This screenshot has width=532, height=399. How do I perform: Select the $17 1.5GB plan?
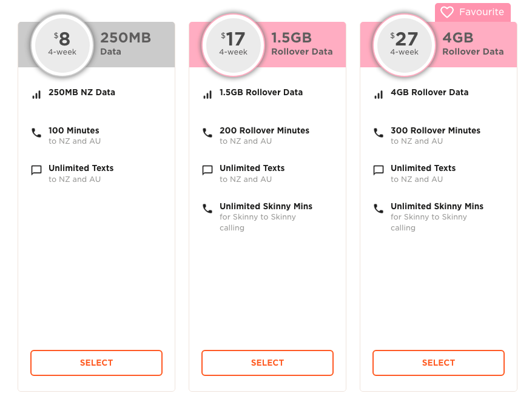268,363
